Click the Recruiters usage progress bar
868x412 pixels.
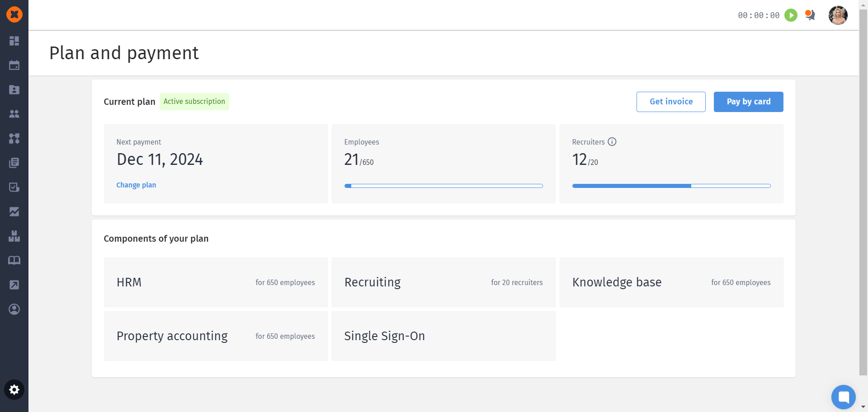coord(671,186)
